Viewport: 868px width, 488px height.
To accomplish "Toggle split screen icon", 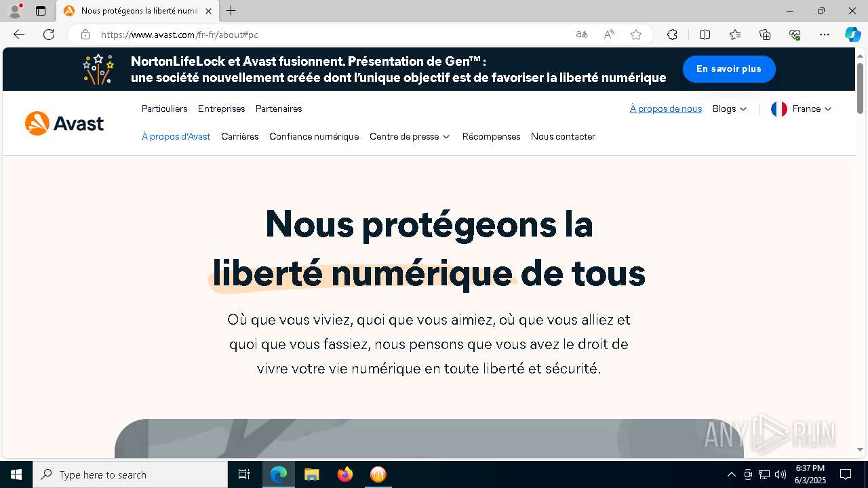I will pos(705,35).
